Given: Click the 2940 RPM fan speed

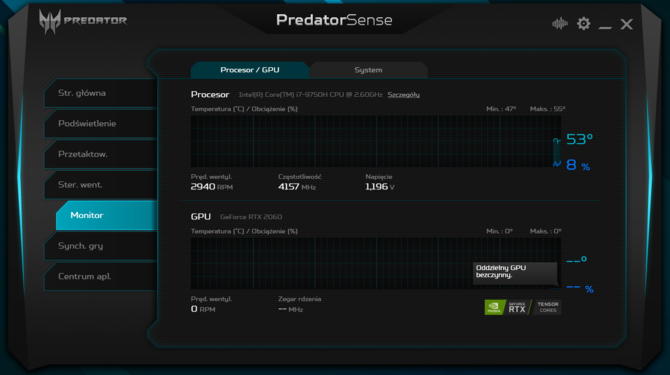Looking at the screenshot, I should 212,187.
